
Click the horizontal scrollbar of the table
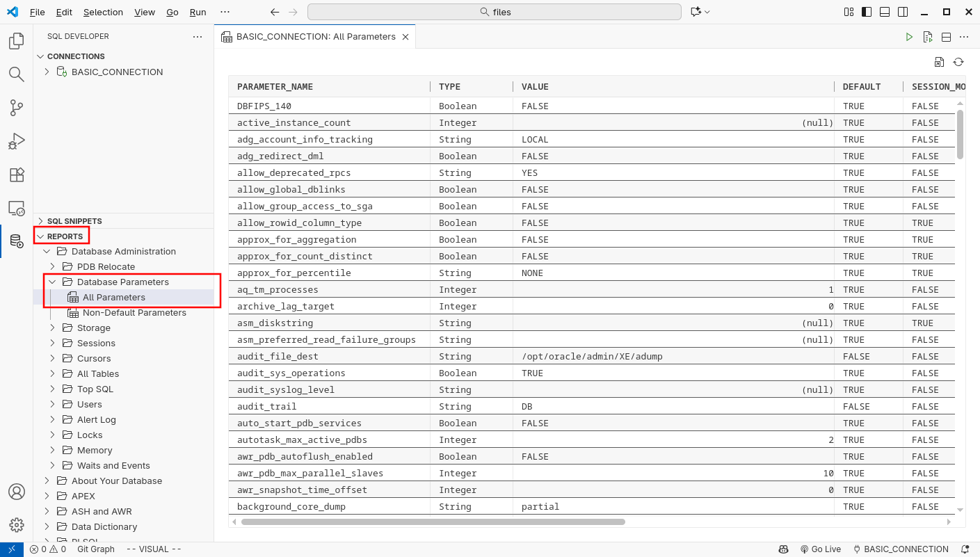(x=433, y=522)
